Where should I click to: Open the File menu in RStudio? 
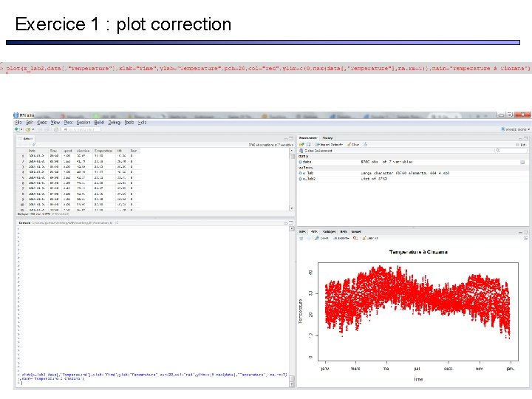[x=18, y=123]
